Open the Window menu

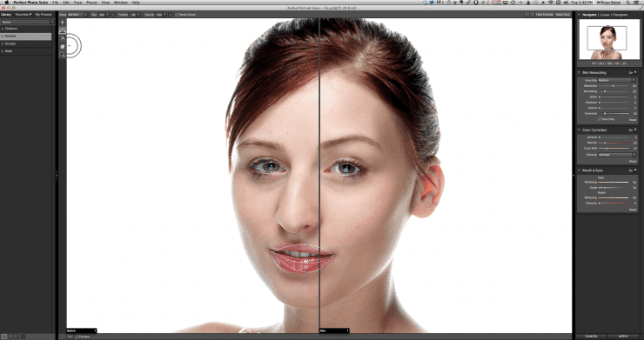pyautogui.click(x=120, y=3)
